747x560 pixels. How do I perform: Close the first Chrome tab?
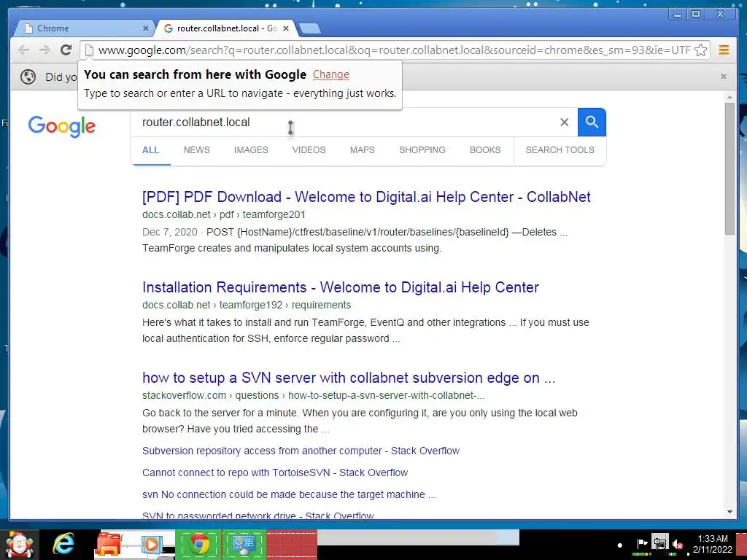[x=146, y=28]
